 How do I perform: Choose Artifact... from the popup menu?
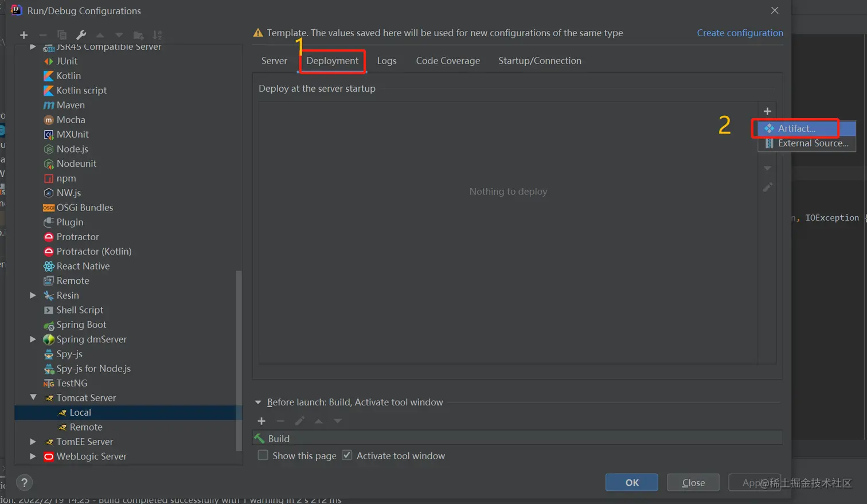pos(807,128)
